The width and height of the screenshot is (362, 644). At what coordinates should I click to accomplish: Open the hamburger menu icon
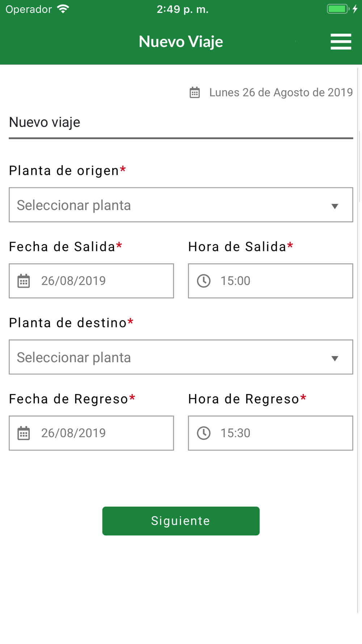point(341,42)
